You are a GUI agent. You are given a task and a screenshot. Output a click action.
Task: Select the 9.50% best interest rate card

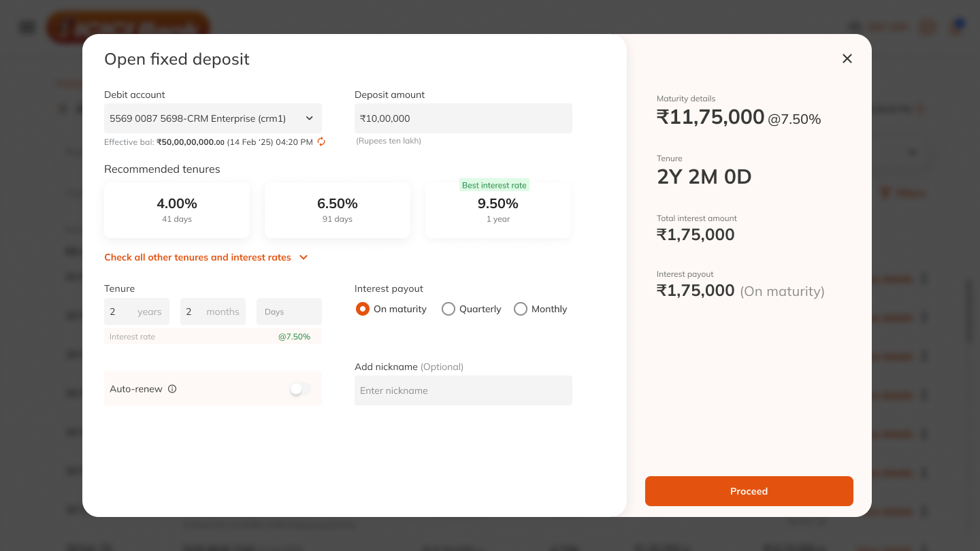(x=497, y=210)
